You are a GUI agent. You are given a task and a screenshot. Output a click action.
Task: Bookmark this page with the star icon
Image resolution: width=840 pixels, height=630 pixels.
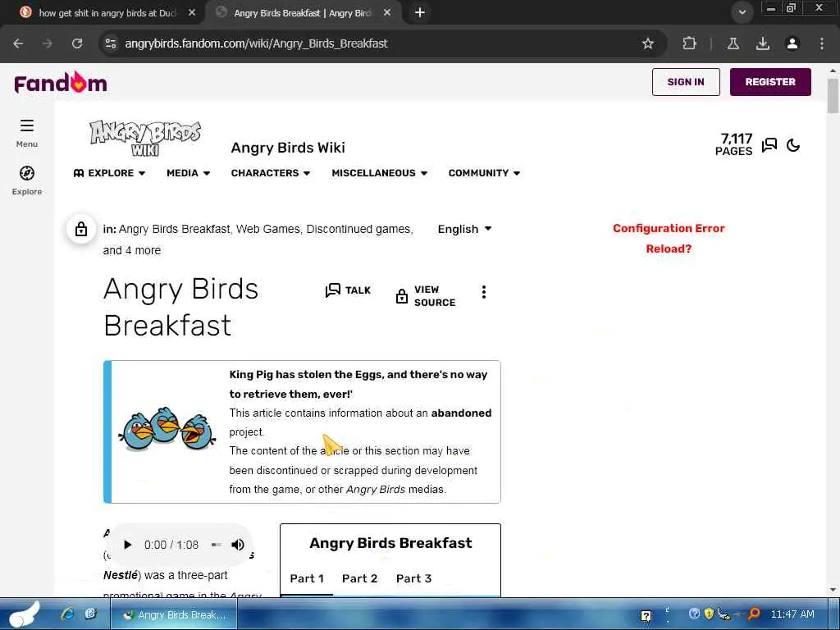click(648, 43)
